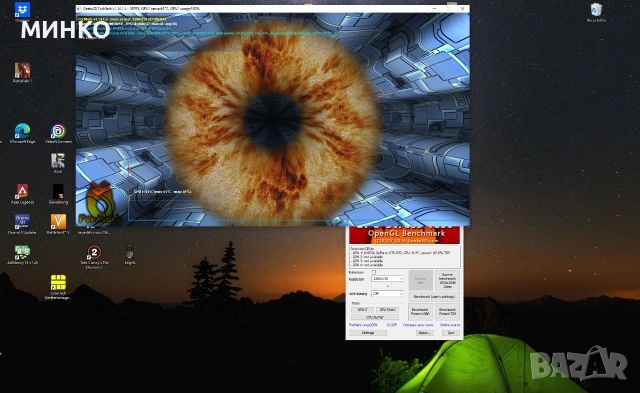
Task: Open the Dropbox desktop shortcut
Action: pyautogui.click(x=22, y=9)
